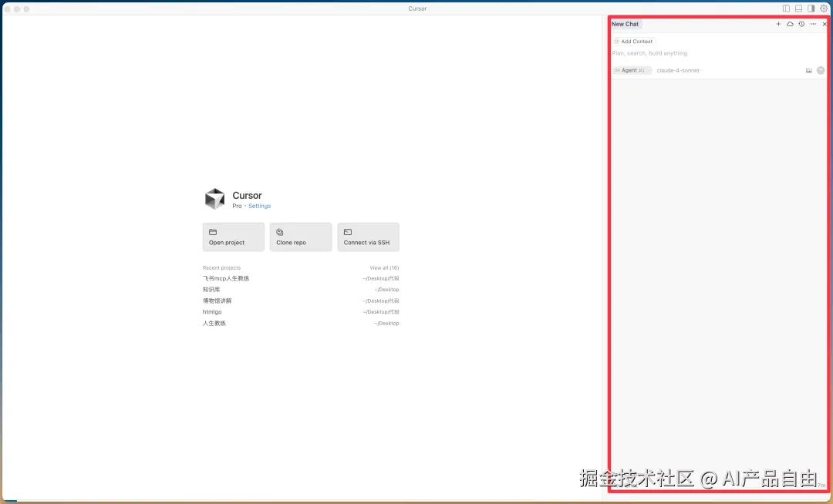
Task: Open recent project 知识库
Action: click(301, 290)
